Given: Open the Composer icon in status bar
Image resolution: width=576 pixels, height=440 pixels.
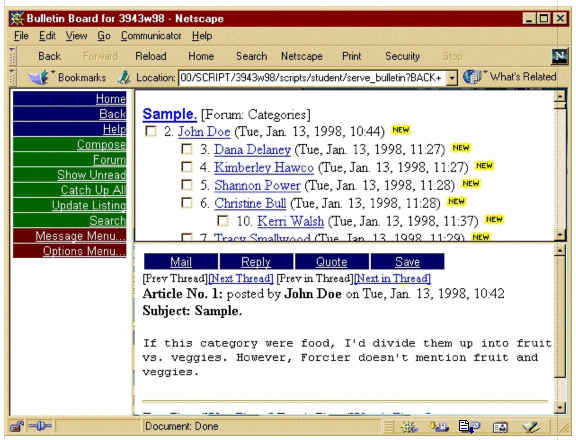Looking at the screenshot, I should coord(530,427).
